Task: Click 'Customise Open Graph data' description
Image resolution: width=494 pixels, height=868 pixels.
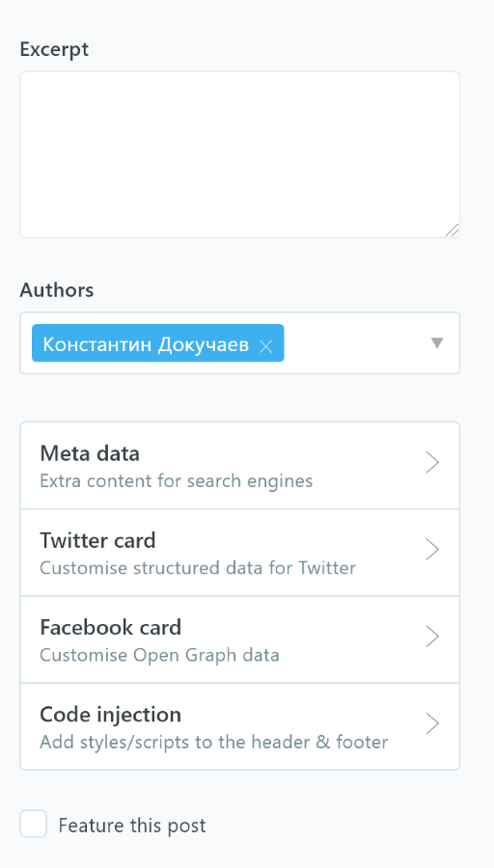Action: click(x=159, y=656)
